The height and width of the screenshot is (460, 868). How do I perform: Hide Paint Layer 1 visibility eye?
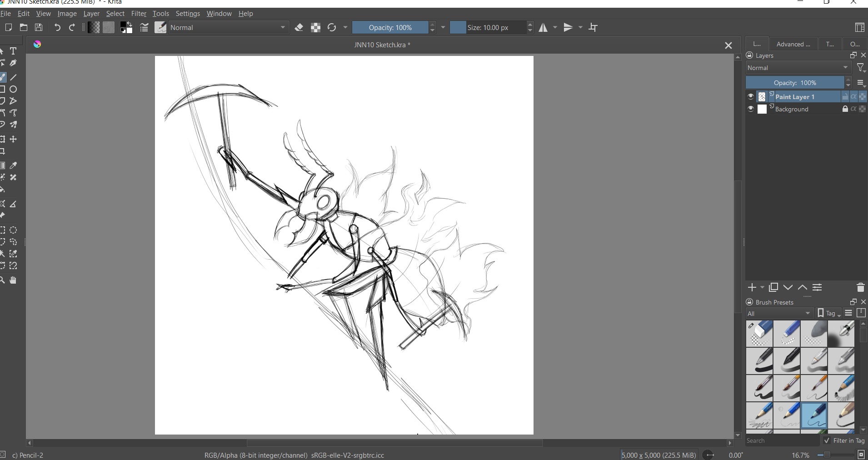click(x=751, y=96)
